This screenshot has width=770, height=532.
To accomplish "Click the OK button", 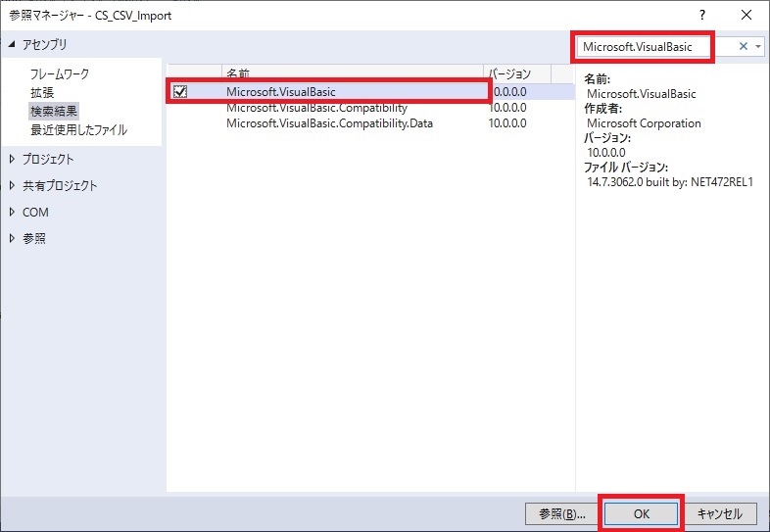I will [x=642, y=513].
